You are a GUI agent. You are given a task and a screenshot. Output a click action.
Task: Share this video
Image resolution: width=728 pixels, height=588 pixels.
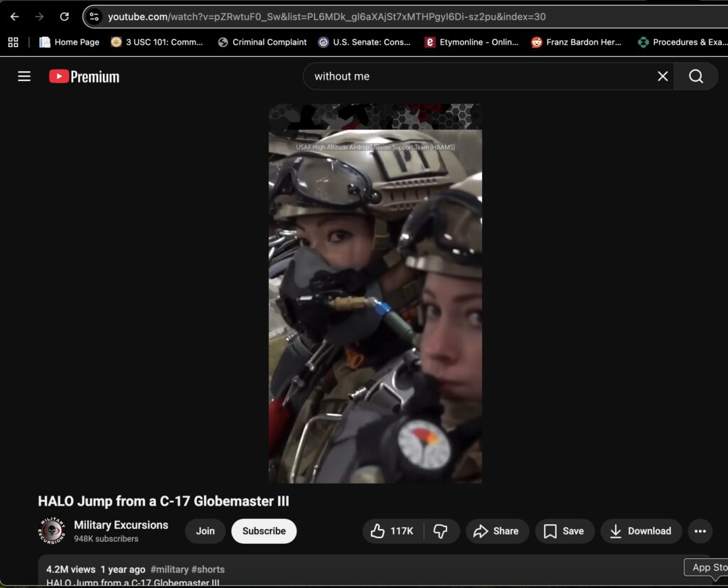[x=496, y=531]
